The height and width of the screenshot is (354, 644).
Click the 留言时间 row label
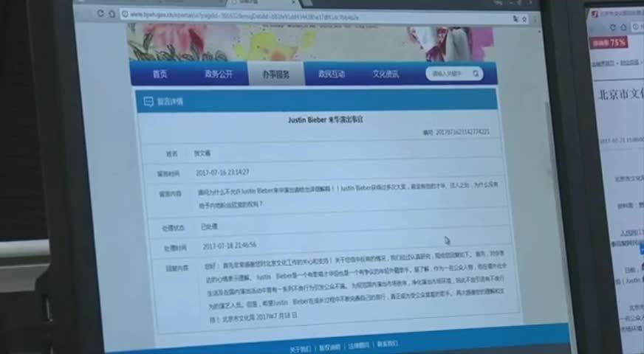pos(168,174)
